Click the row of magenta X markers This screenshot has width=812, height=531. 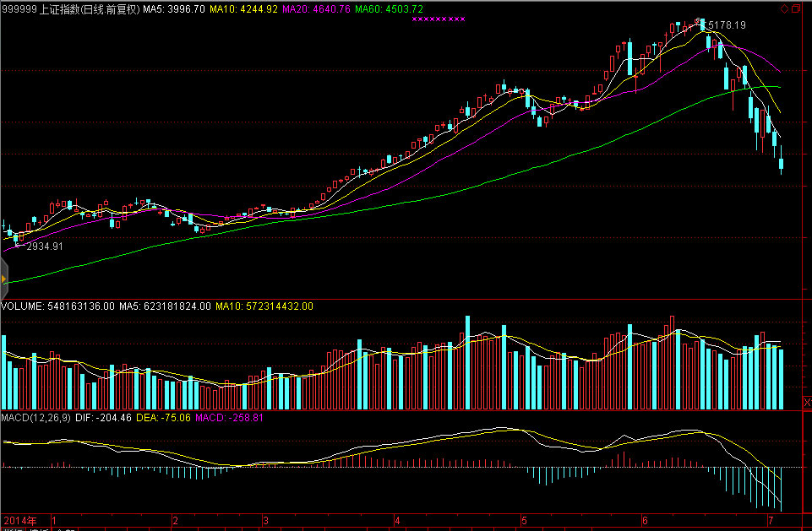click(x=438, y=19)
